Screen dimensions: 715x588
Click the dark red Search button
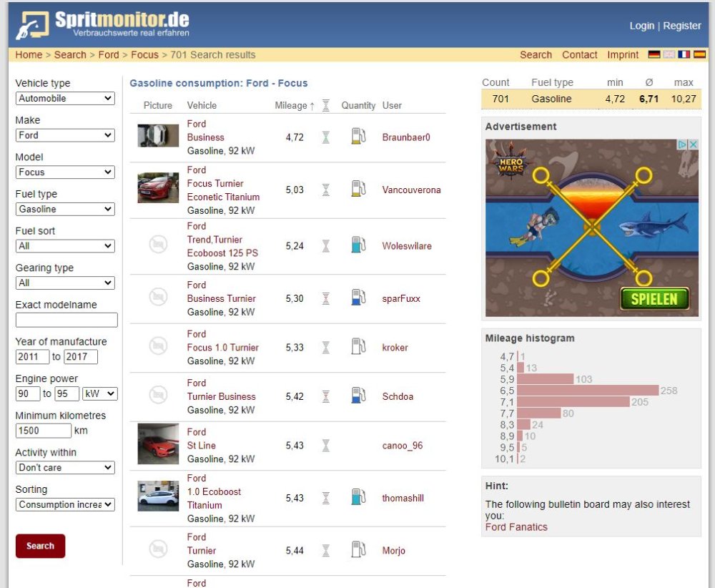click(40, 546)
